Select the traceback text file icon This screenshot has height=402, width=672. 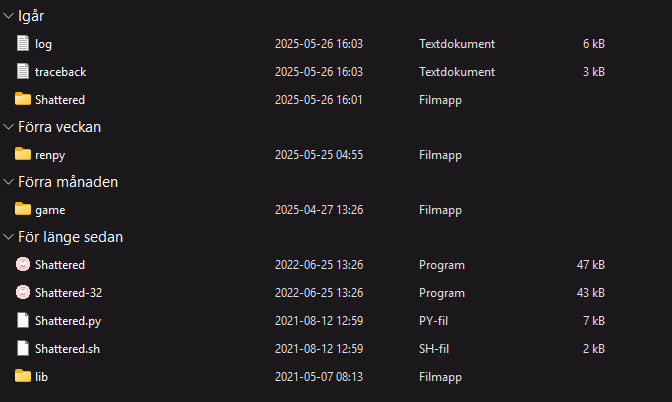click(x=23, y=71)
